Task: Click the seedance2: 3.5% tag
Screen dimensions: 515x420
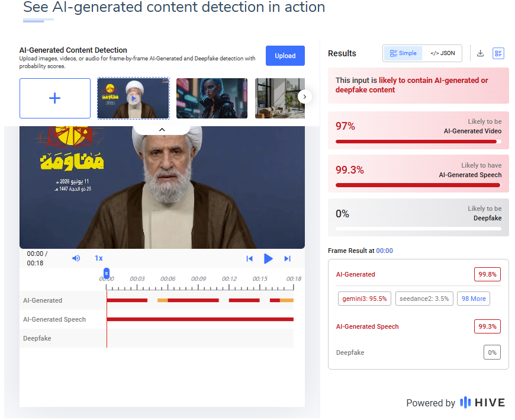Action: [424, 299]
